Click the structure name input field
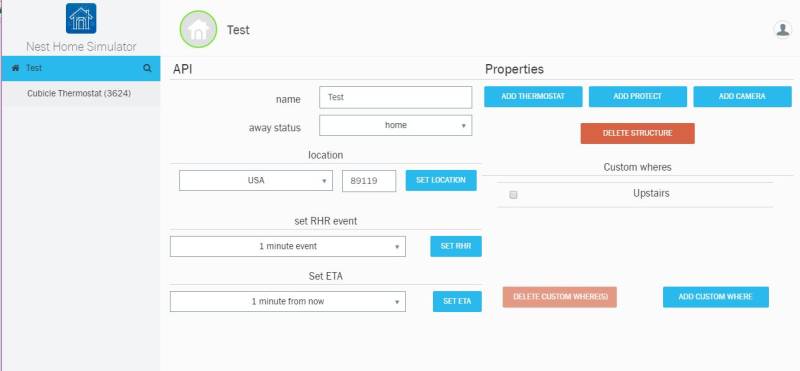This screenshot has height=371, width=800. click(x=395, y=97)
